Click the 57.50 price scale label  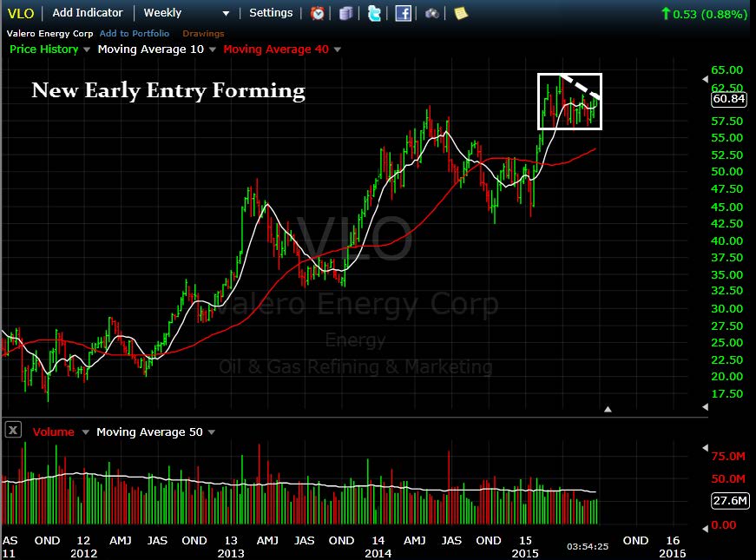pyautogui.click(x=727, y=121)
